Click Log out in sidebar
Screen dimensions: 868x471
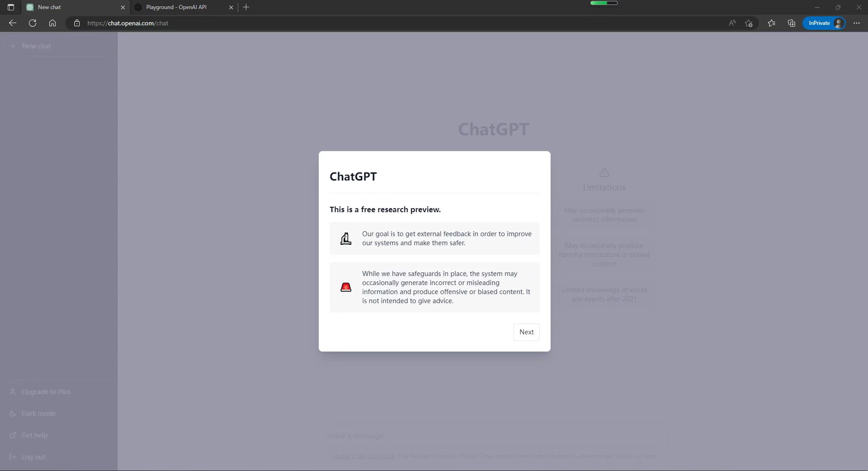33,457
